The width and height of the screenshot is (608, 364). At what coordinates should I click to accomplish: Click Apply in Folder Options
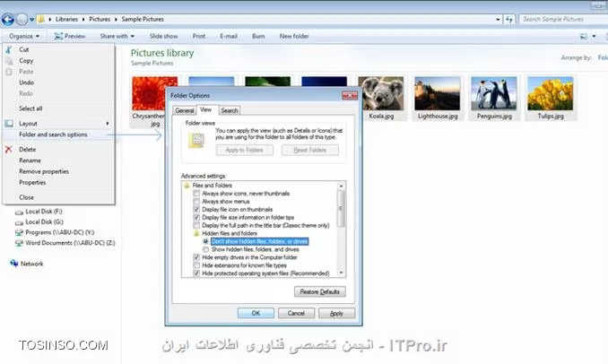click(336, 313)
